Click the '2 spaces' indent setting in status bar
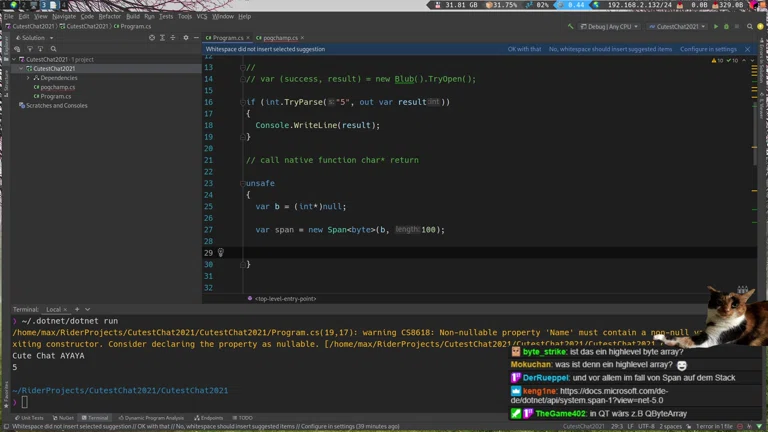 point(671,426)
